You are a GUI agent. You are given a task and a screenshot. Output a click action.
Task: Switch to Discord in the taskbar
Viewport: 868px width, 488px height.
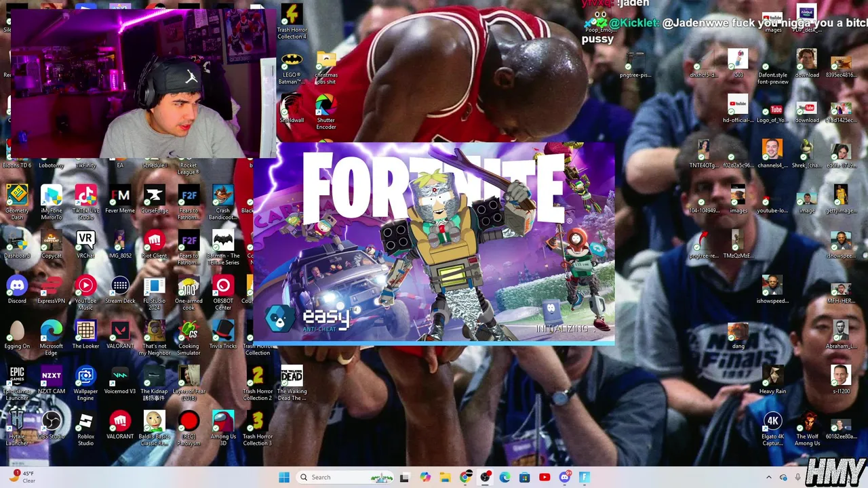[564, 477]
